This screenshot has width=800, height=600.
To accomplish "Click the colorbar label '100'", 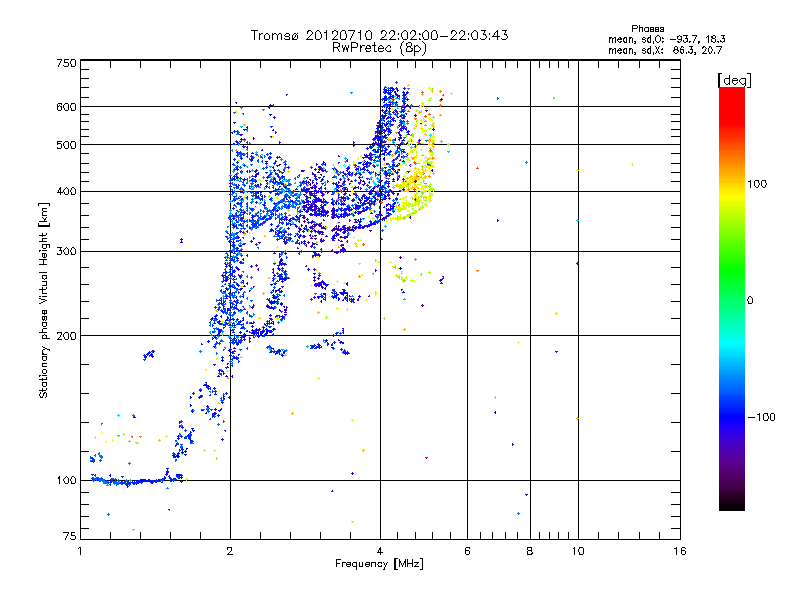I will [x=757, y=184].
